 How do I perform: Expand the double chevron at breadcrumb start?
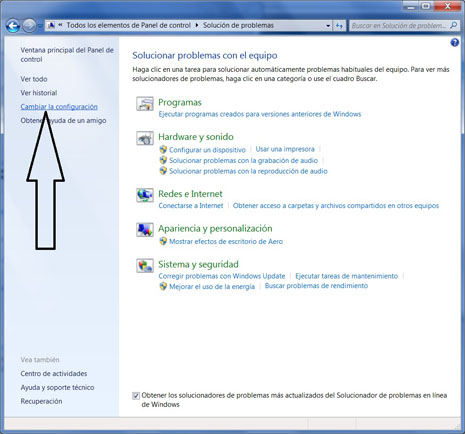[x=61, y=25]
